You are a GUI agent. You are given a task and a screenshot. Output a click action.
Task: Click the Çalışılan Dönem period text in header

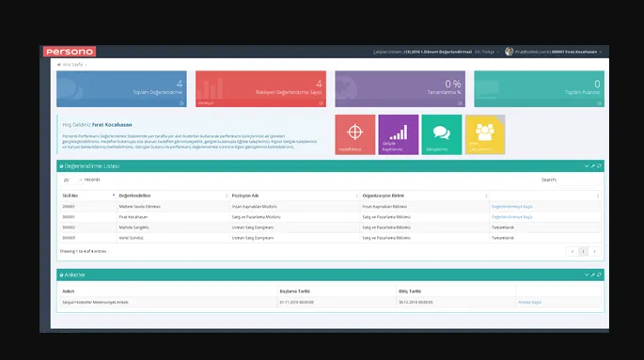422,52
